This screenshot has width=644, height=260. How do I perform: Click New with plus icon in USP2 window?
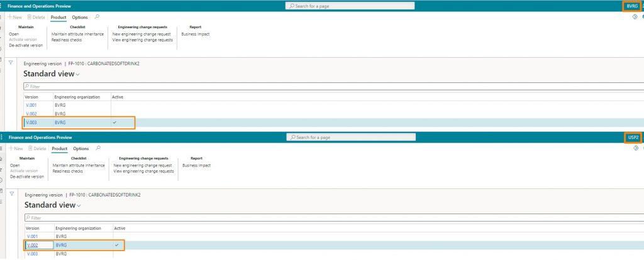[16, 148]
